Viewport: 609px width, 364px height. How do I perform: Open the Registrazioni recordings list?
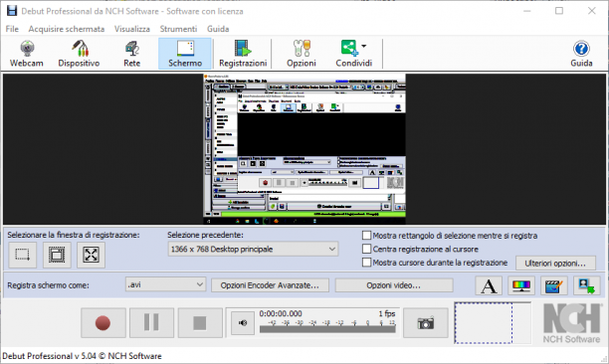click(243, 54)
